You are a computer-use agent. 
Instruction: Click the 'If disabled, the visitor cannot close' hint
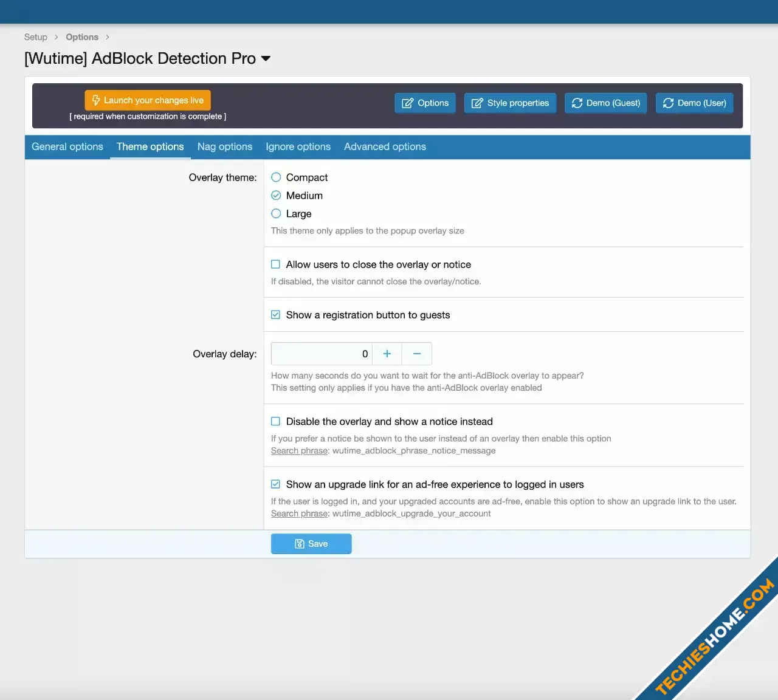(376, 281)
